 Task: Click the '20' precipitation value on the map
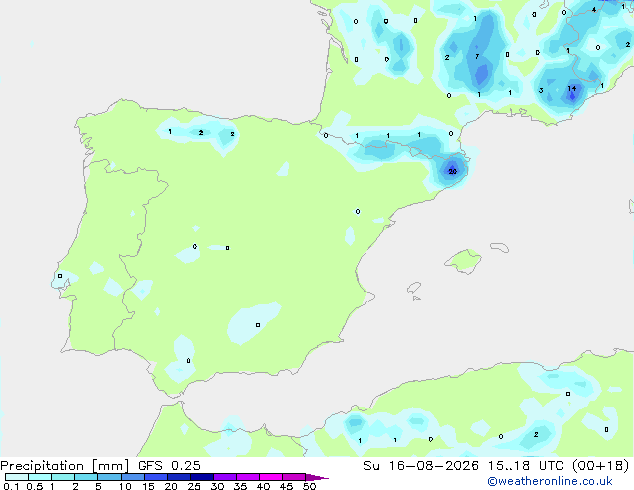tap(452, 171)
